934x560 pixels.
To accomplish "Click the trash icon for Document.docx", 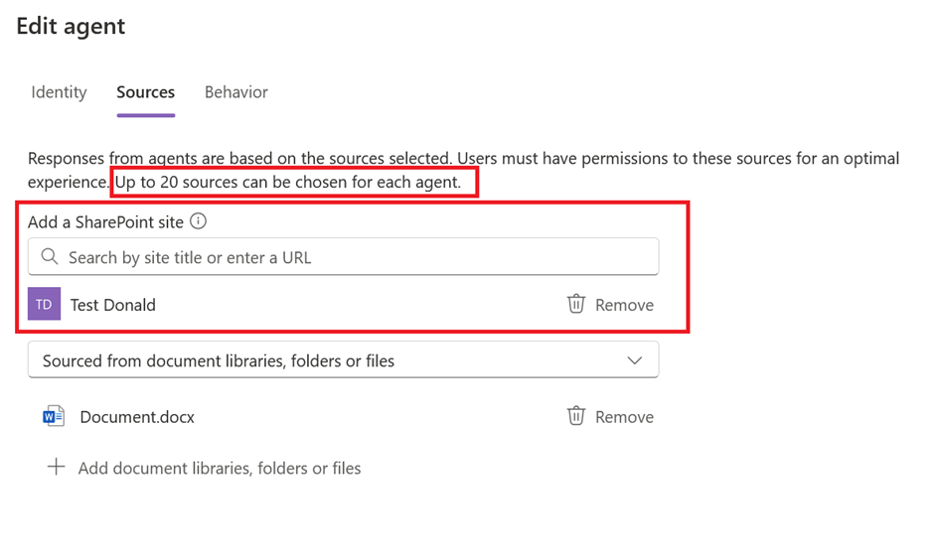I will coord(576,416).
